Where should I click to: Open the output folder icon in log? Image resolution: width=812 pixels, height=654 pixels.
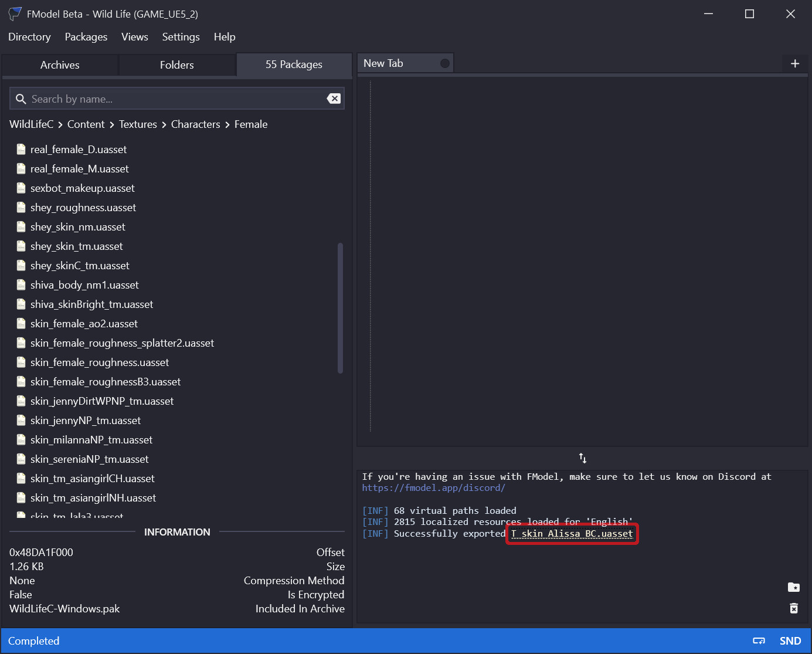pos(794,587)
